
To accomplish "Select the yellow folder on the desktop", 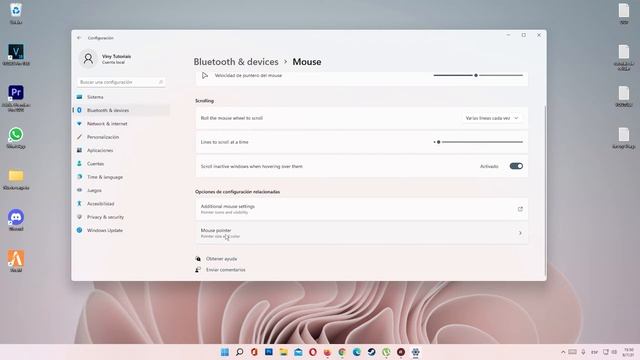I will pyautogui.click(x=16, y=180).
